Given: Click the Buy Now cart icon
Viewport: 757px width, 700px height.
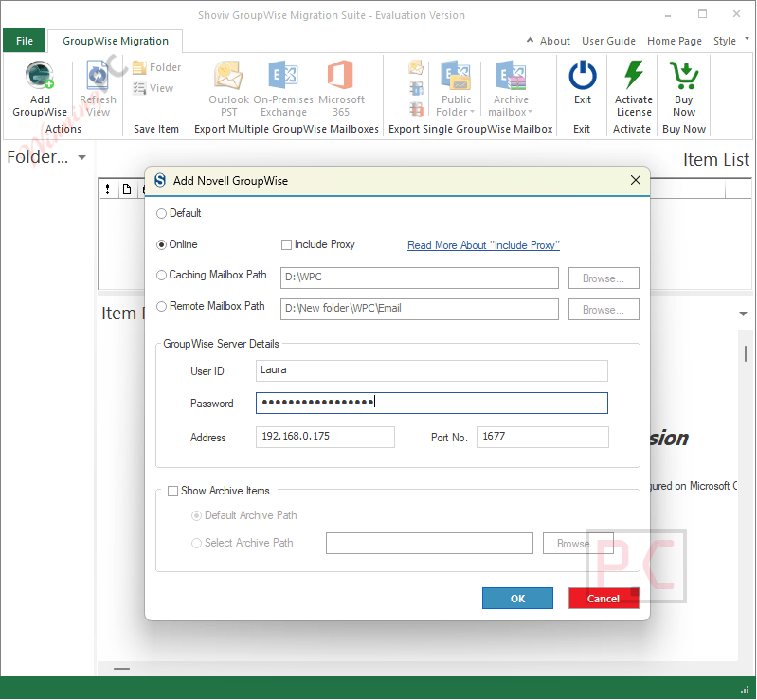Looking at the screenshot, I should click(x=684, y=75).
